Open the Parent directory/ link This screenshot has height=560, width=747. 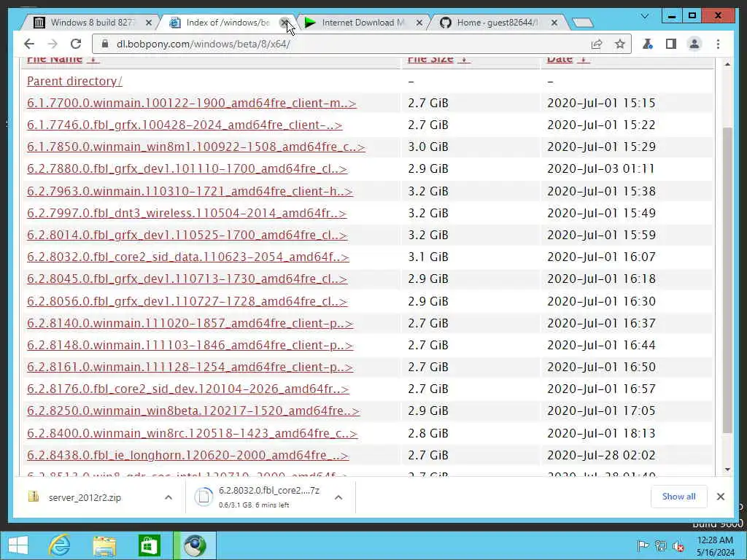click(74, 81)
